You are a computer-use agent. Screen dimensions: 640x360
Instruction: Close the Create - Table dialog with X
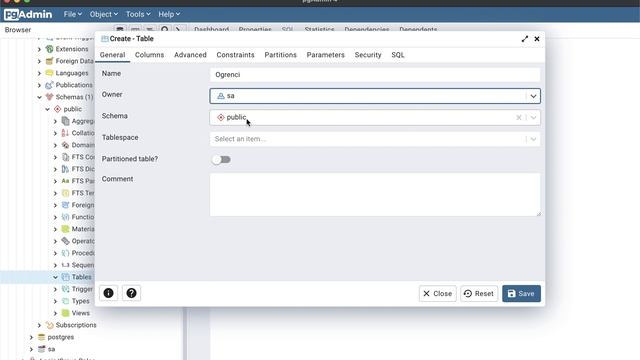(x=537, y=39)
